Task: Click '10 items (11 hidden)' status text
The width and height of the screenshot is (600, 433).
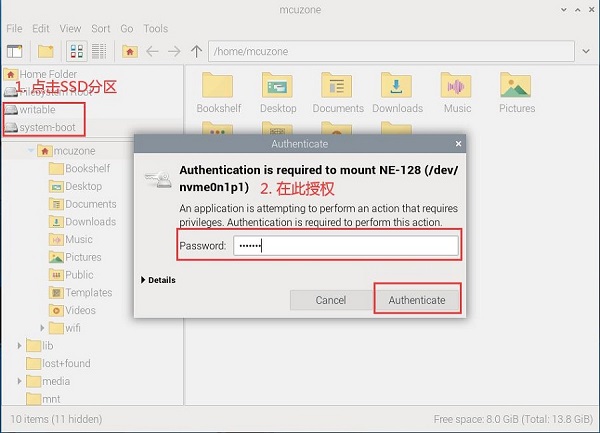Action: pos(56,419)
